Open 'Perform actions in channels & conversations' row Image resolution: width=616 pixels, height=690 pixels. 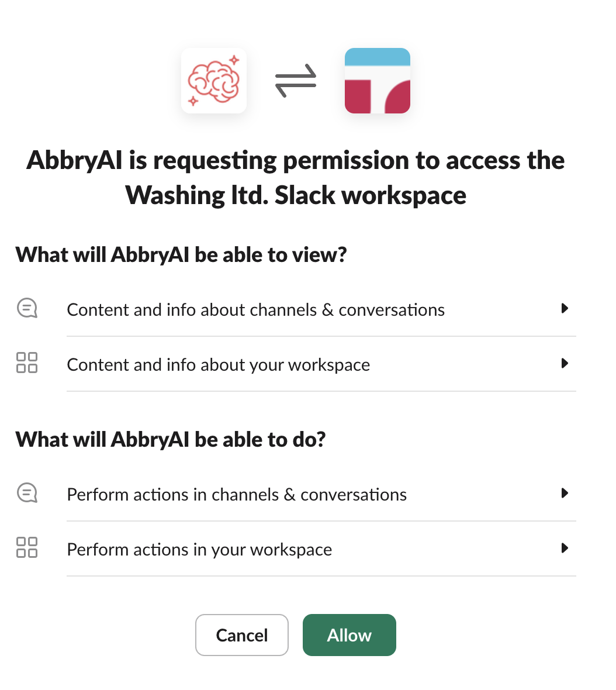(296, 494)
